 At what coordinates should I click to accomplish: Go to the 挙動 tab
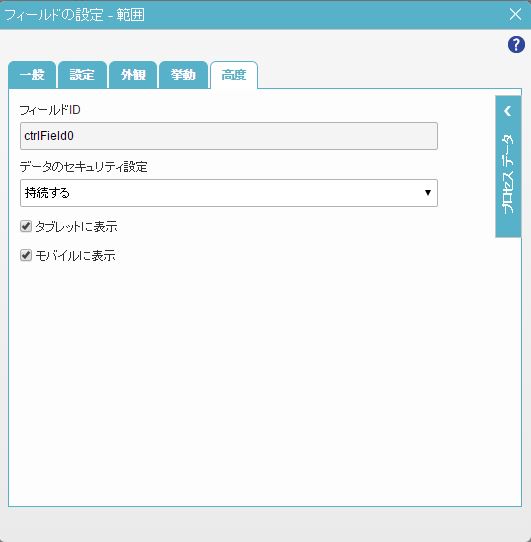pos(183,75)
